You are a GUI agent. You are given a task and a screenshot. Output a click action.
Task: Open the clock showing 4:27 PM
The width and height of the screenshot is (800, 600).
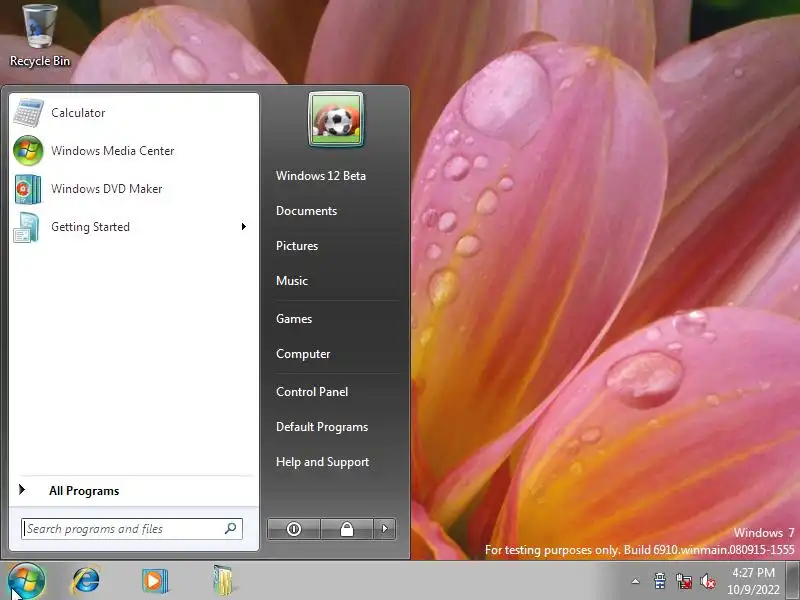(x=754, y=581)
